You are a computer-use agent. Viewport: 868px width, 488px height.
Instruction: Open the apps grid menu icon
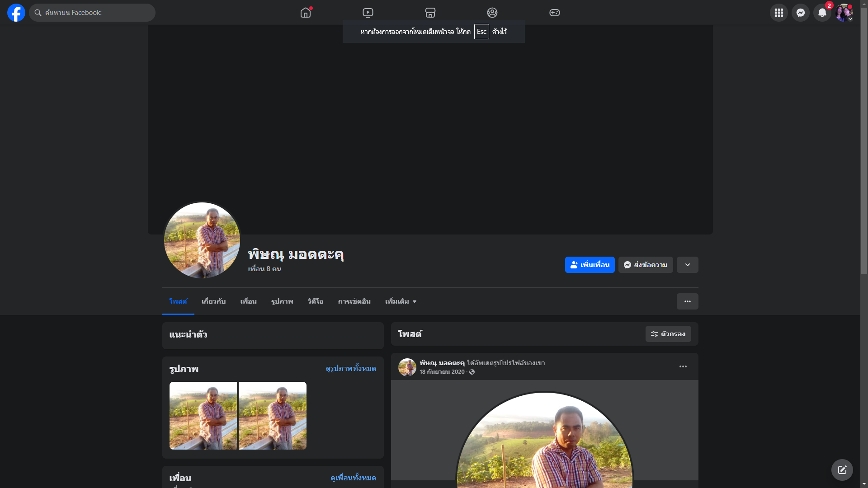[779, 13]
